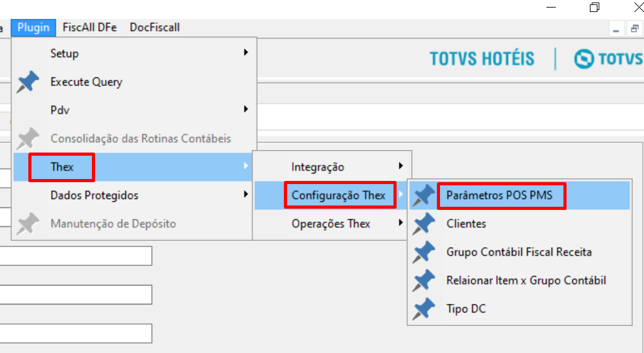Click pin icon for Relaionar Item x Grupo Contábil
This screenshot has height=353, width=644.
(424, 281)
